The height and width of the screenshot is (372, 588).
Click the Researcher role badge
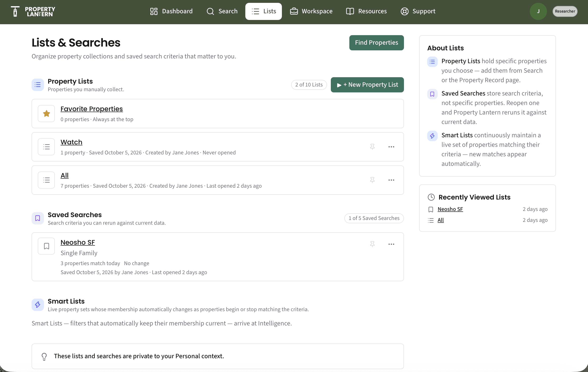click(x=565, y=11)
